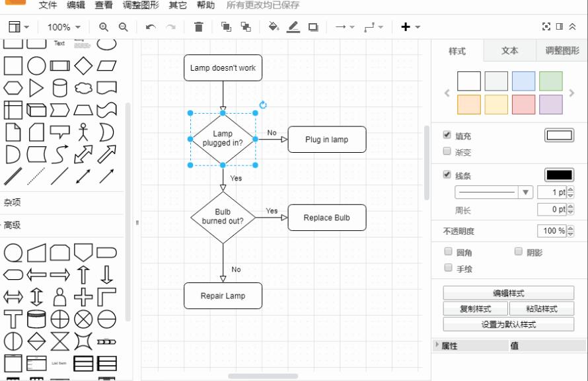
Task: Choose the light blue style swatch
Action: (523, 81)
